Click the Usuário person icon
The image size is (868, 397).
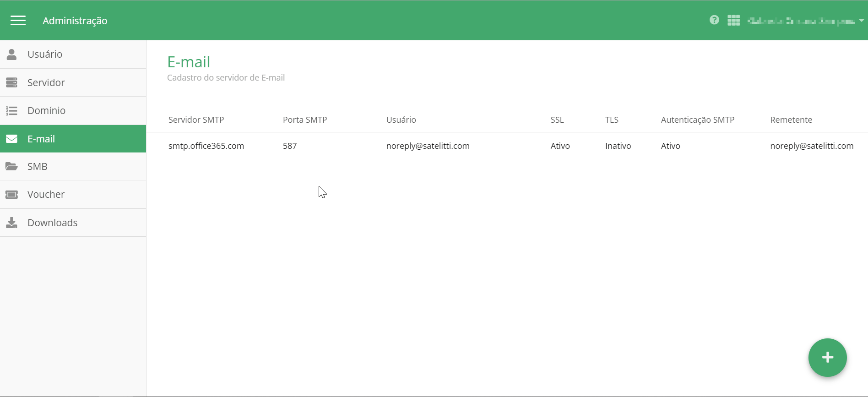12,54
